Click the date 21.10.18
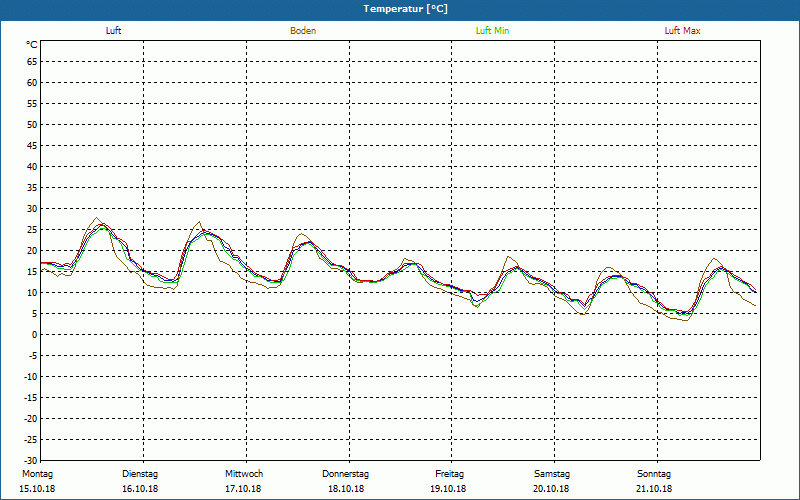 coord(654,489)
